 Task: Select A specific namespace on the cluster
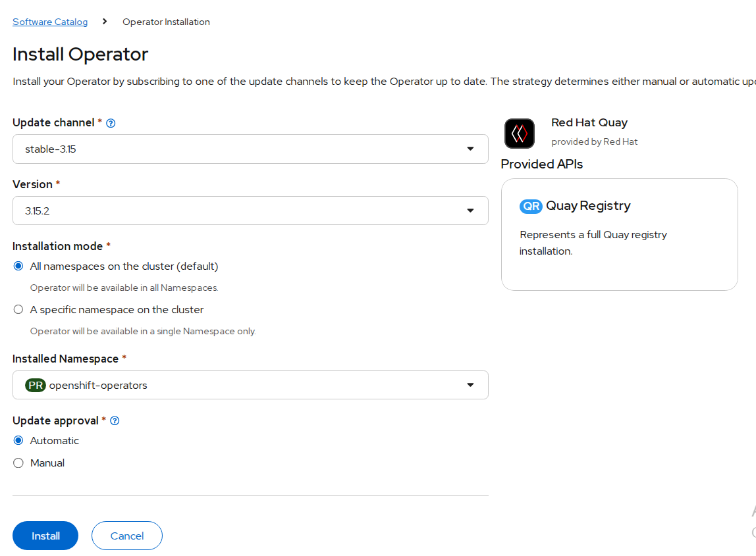[18, 310]
